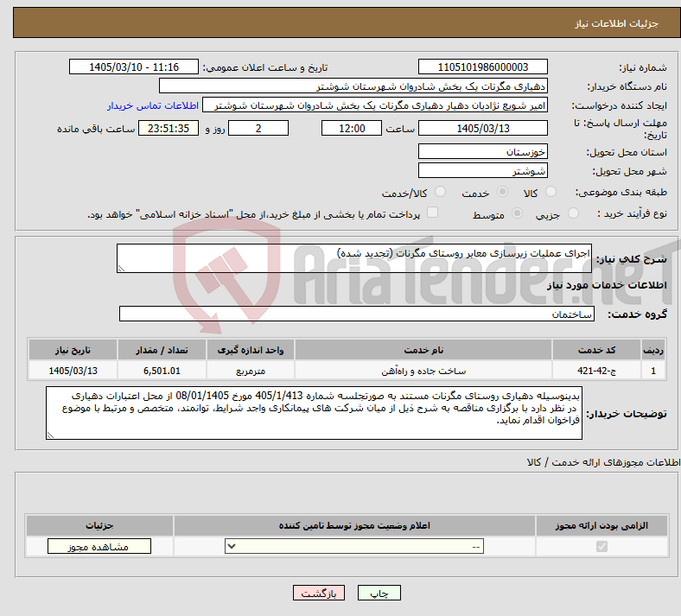Click the تعداد / مقدار column header
The height and width of the screenshot is (616, 681).
(x=162, y=350)
